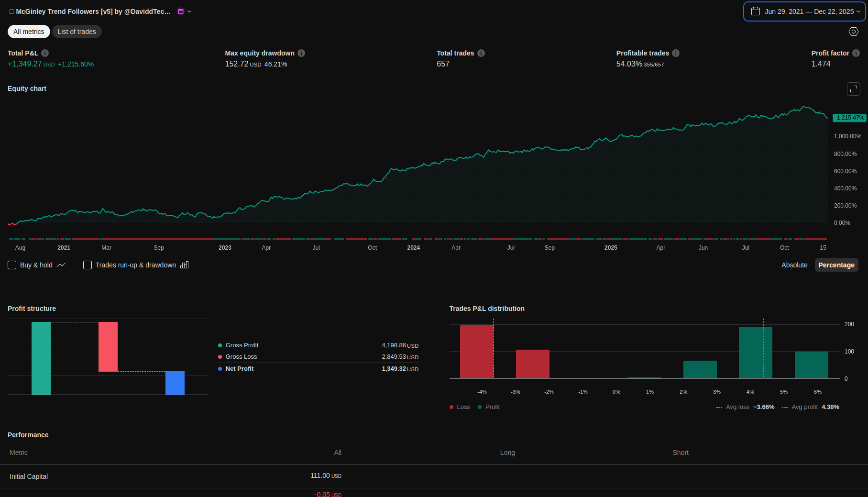Click the purple calendar icon beside strategy name
The width and height of the screenshot is (868, 497).
pyautogui.click(x=181, y=11)
